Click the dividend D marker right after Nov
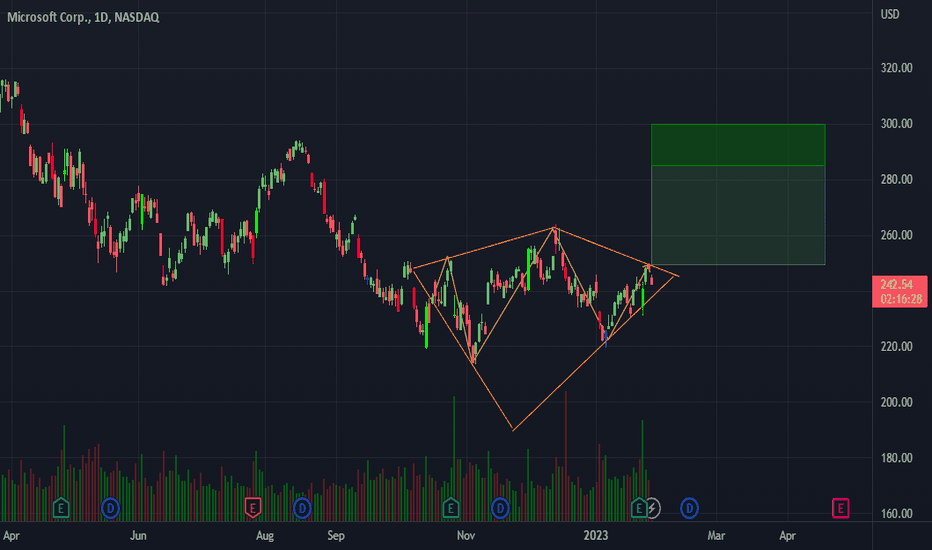The width and height of the screenshot is (932, 550). coord(500,508)
